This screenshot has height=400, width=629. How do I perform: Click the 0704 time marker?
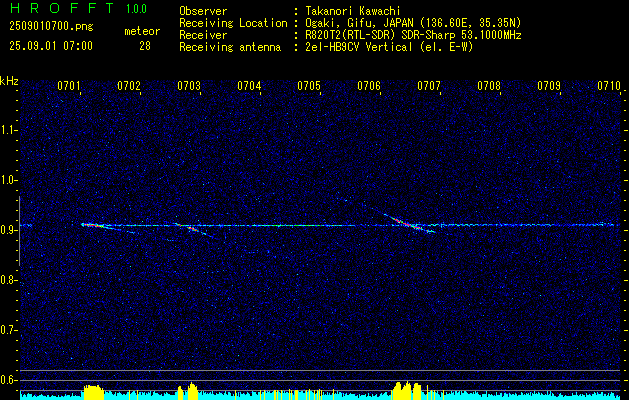pyautogui.click(x=249, y=85)
